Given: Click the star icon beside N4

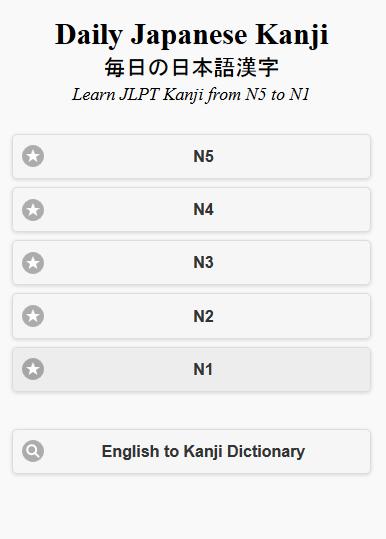Looking at the screenshot, I should click(33, 210).
